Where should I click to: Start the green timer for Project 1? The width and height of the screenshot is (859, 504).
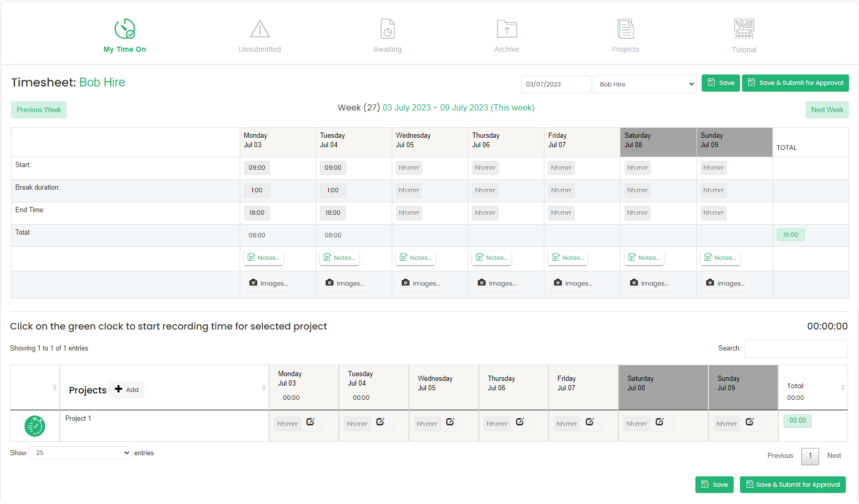[x=35, y=426]
